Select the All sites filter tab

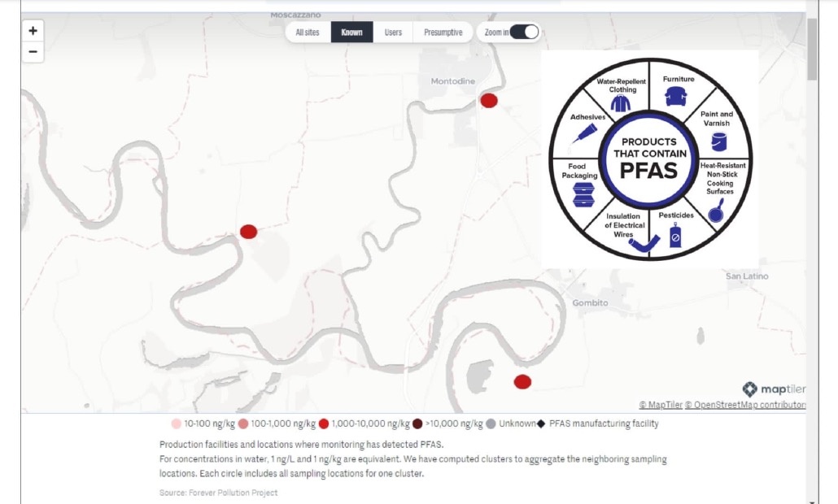pos(308,33)
